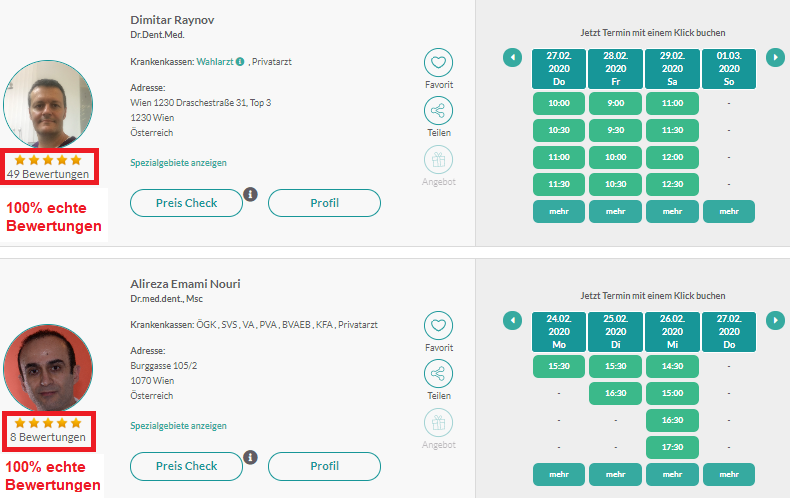Show mehr slots under 27.02. Do for Raynov
The width and height of the screenshot is (790, 498).
click(559, 211)
